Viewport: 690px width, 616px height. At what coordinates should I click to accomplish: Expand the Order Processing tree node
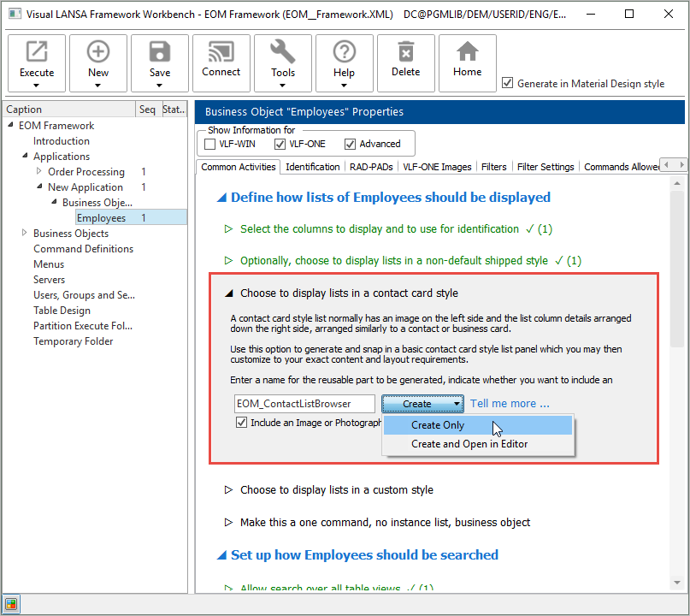point(38,171)
